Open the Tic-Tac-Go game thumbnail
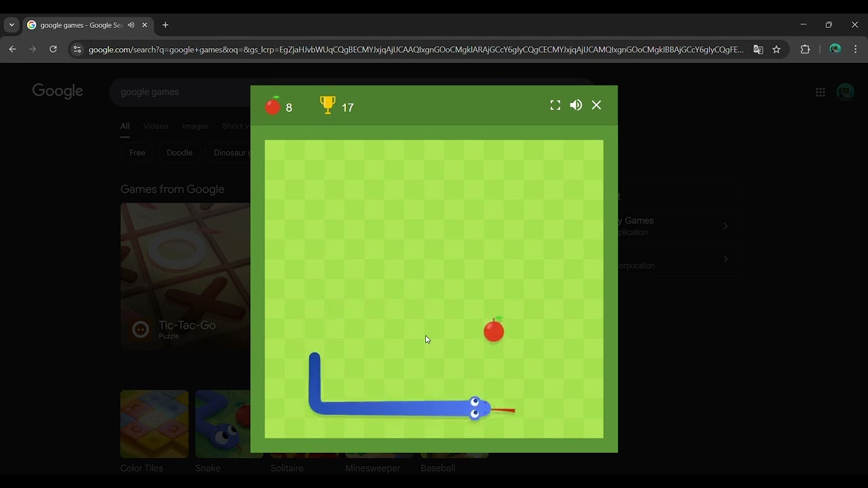Viewport: 868px width, 488px height. [x=185, y=276]
